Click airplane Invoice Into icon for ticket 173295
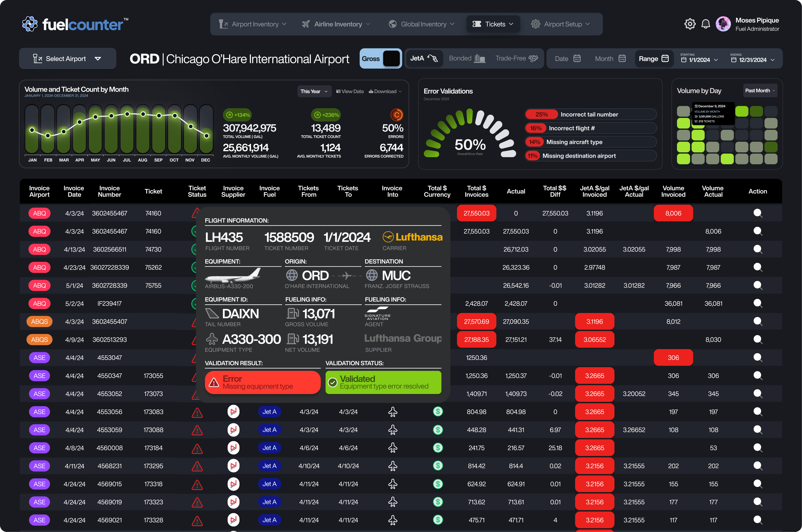 pyautogui.click(x=393, y=466)
